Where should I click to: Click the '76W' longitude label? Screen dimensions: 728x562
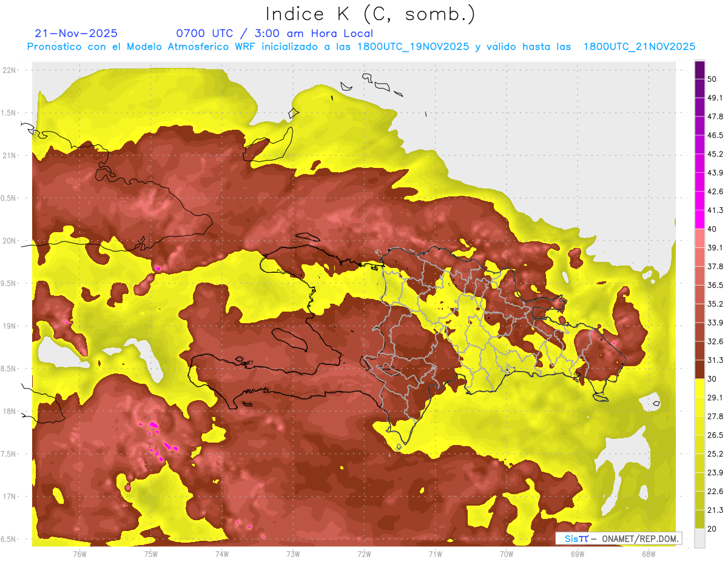pos(79,554)
